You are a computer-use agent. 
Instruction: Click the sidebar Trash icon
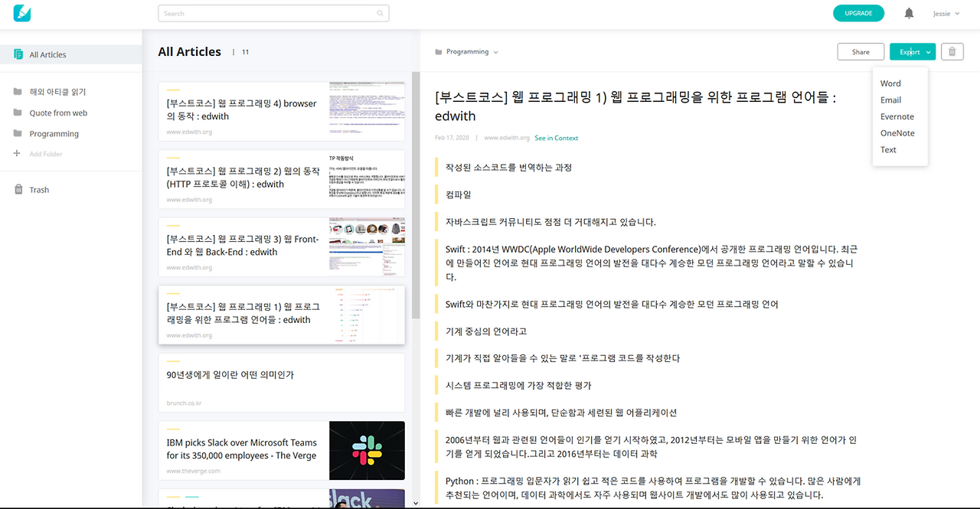click(x=18, y=189)
